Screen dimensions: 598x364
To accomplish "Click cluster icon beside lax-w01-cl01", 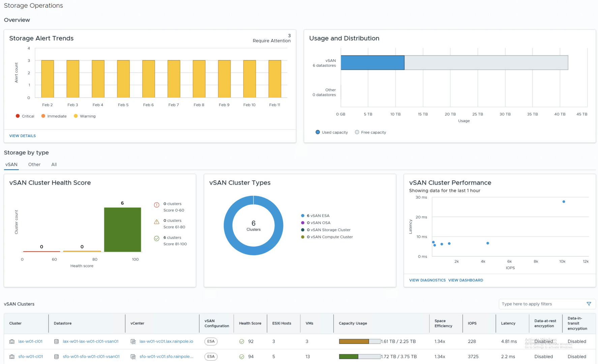I will coord(12,341).
